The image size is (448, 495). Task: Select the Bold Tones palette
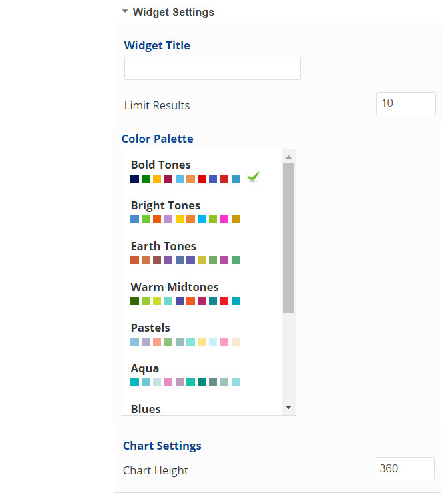[x=161, y=165]
